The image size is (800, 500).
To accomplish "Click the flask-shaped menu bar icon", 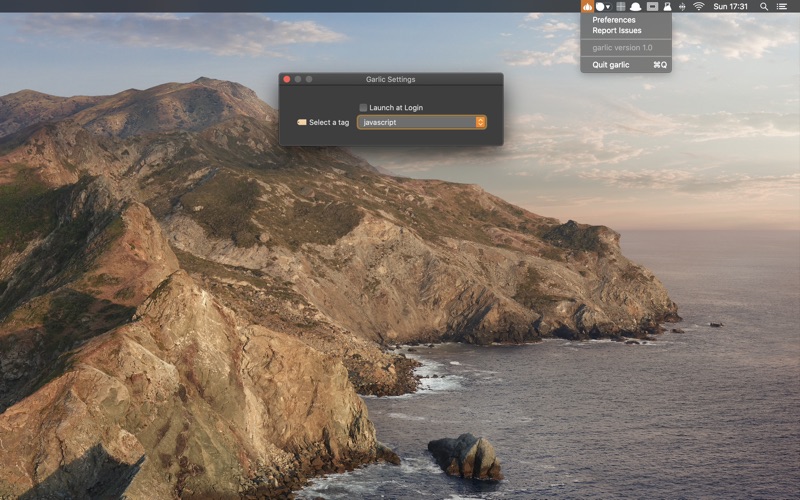I will (667, 6).
